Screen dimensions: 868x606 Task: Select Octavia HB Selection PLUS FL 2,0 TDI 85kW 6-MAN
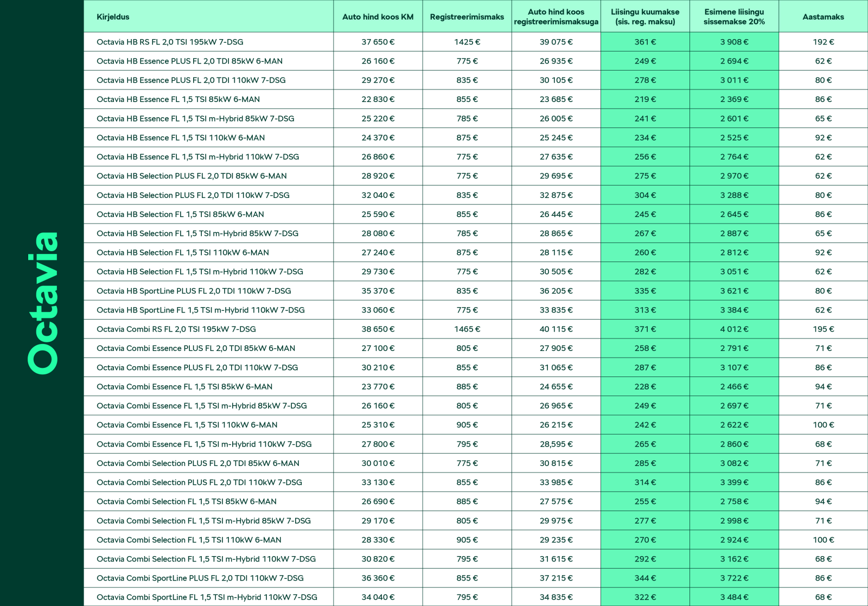coord(192,176)
